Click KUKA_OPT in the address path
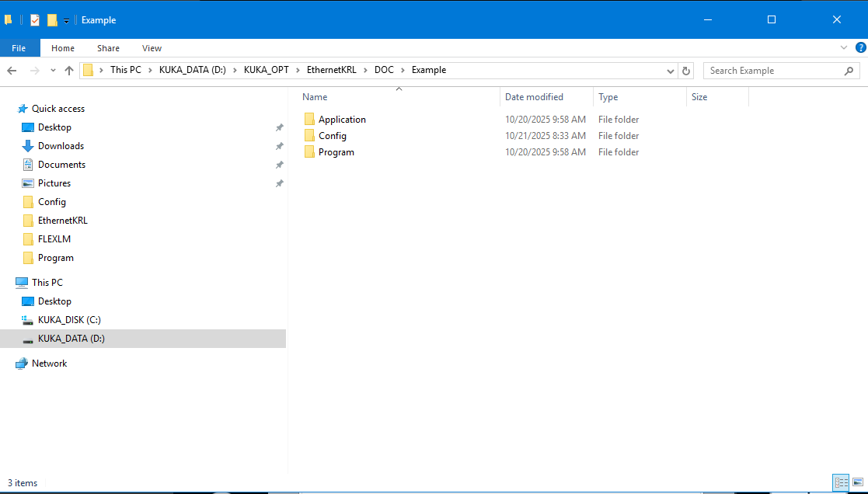The height and width of the screenshot is (494, 868). point(267,70)
